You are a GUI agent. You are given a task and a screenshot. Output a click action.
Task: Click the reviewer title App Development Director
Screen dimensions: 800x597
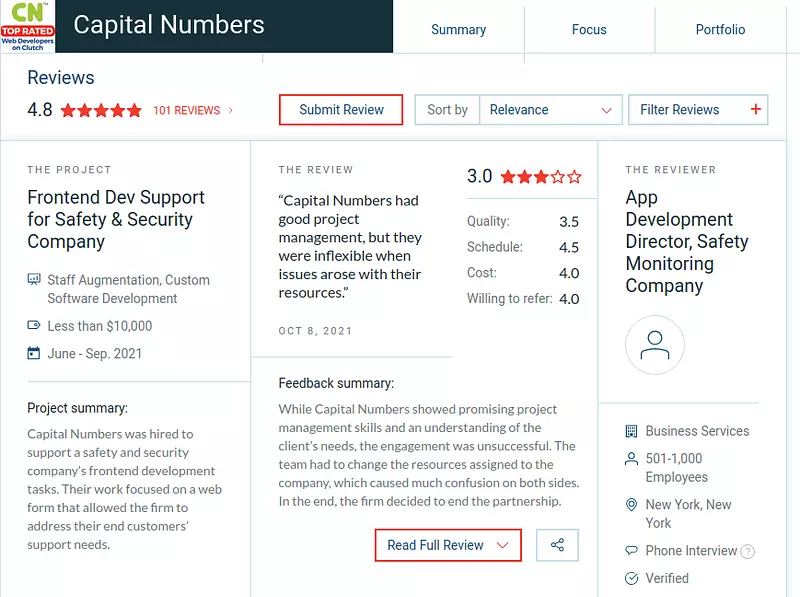click(x=687, y=241)
